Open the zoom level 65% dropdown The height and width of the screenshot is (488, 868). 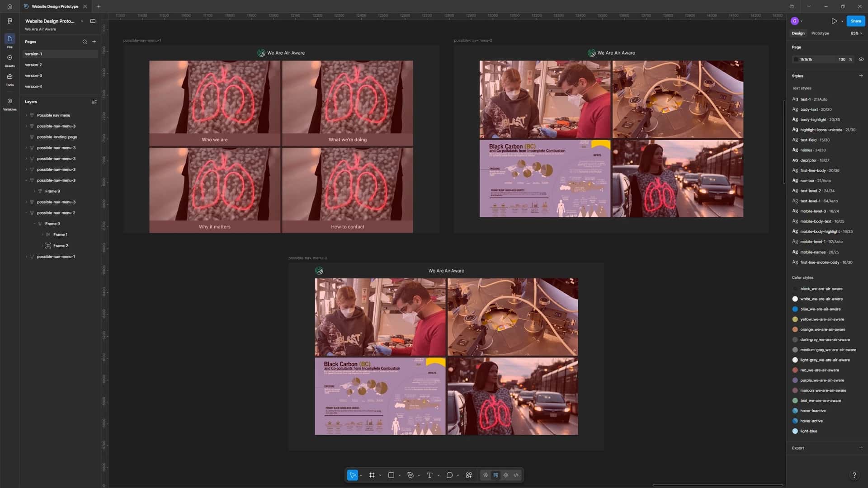point(856,33)
